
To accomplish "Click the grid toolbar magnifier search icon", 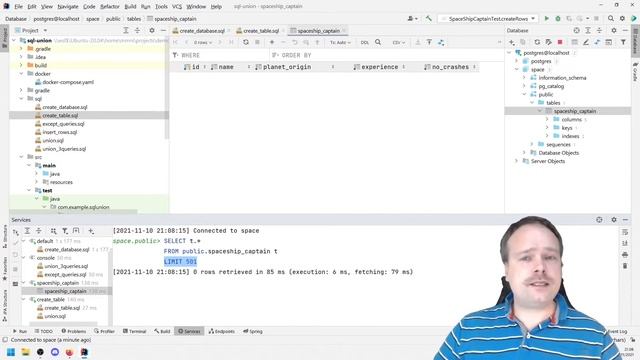I will tap(378, 42).
